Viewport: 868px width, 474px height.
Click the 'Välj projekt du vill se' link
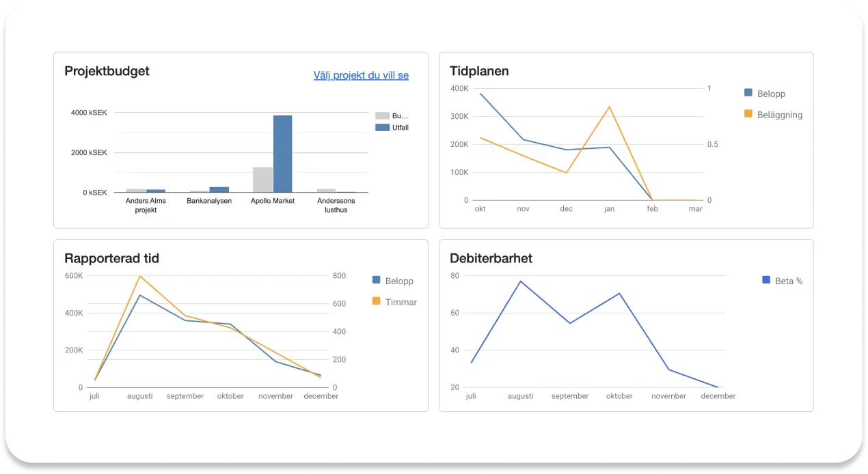361,75
